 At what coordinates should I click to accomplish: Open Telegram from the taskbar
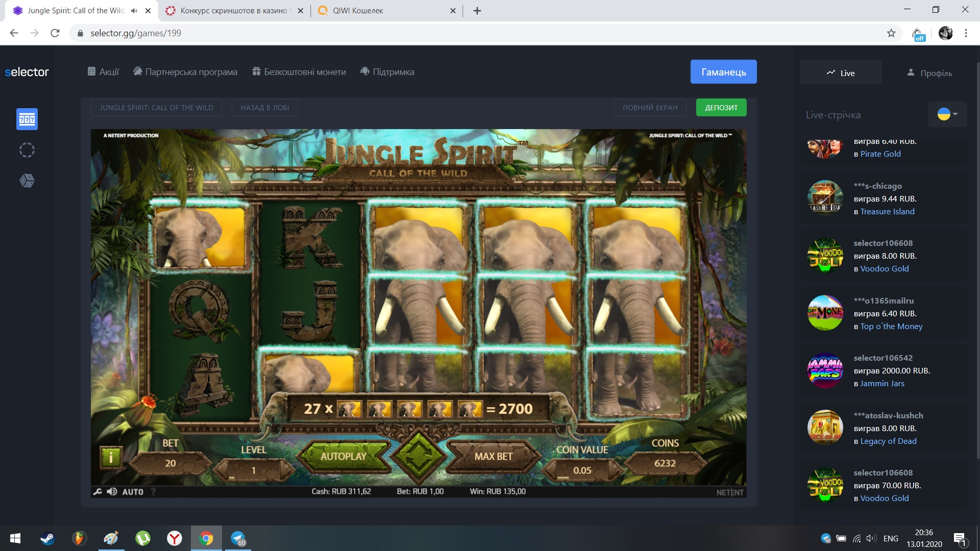pyautogui.click(x=238, y=538)
